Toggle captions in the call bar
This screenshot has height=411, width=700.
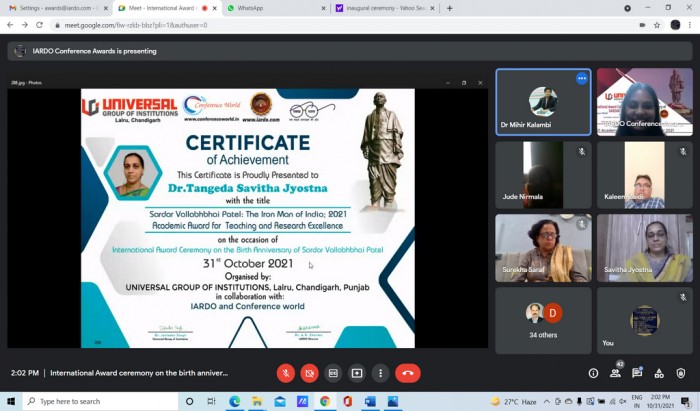click(x=333, y=373)
